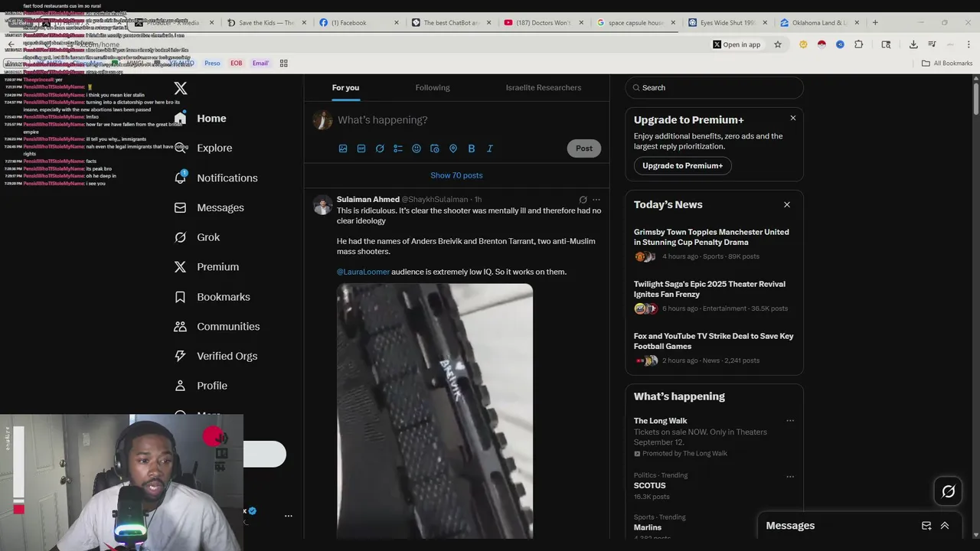Compose new message in Messages drawer

point(926,526)
